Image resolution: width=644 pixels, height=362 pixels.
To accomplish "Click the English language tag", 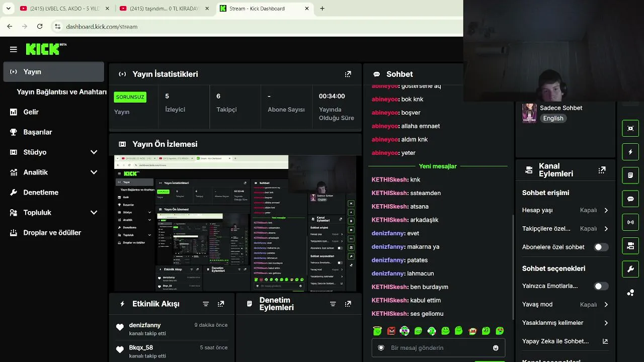I will click(553, 119).
